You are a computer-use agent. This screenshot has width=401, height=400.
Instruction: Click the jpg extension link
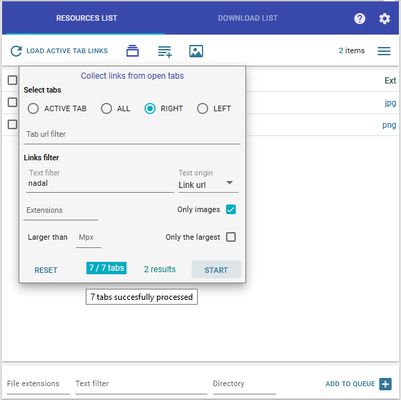[390, 103]
